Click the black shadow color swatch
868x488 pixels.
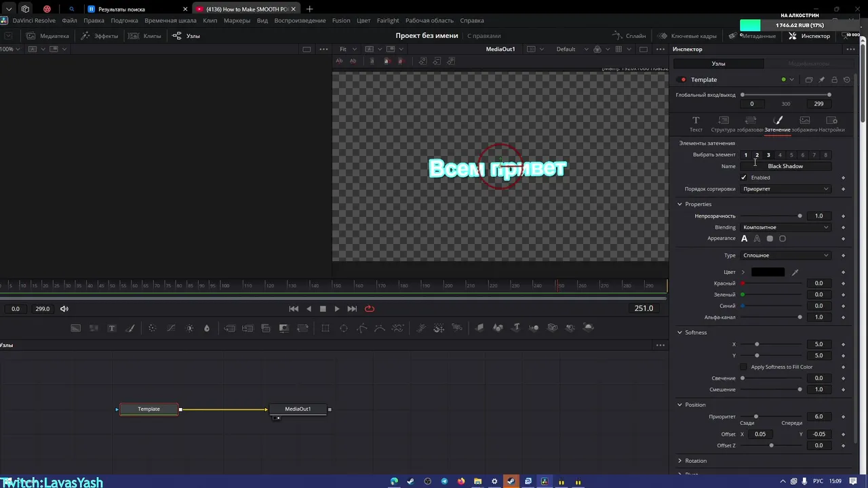(768, 272)
